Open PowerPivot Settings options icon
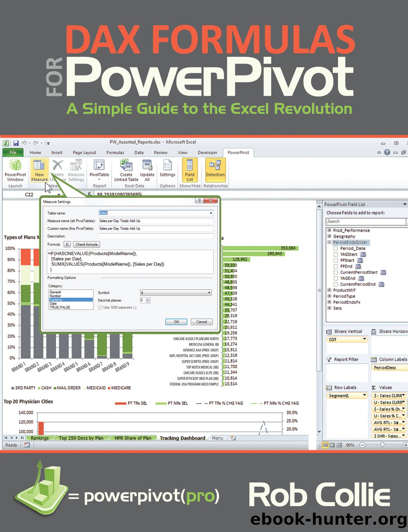408x532 pixels. pos(167,169)
